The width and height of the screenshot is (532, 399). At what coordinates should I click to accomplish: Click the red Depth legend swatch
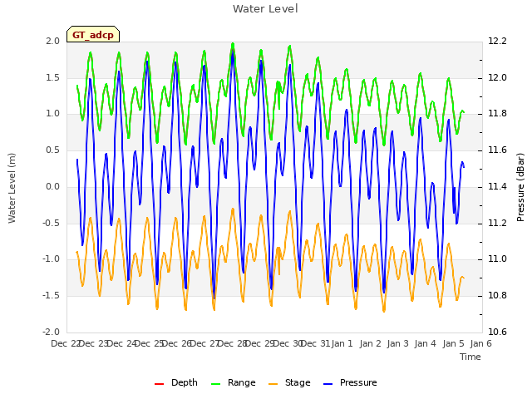coord(159,384)
